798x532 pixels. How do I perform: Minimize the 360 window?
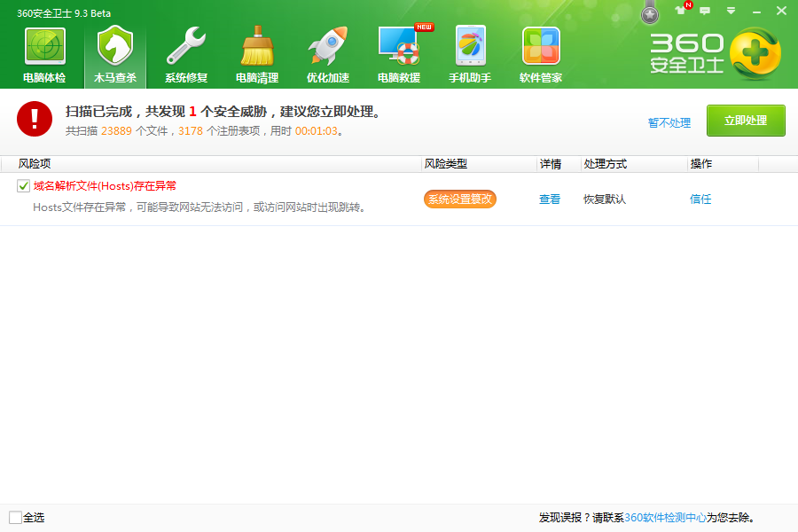[x=757, y=12]
